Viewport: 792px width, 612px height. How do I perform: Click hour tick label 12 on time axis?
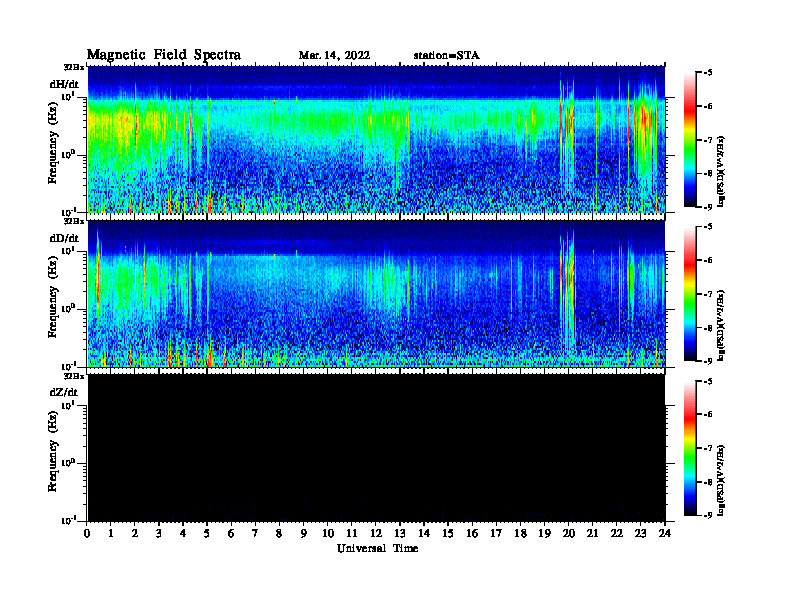point(376,533)
